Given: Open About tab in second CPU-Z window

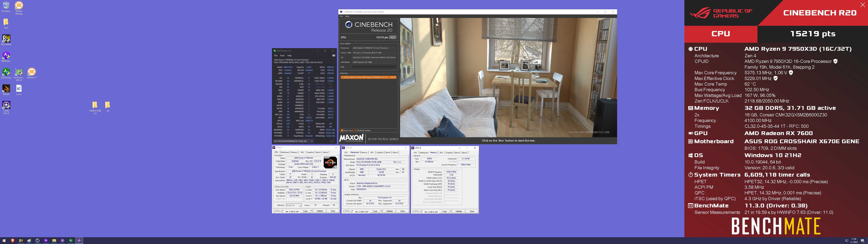Looking at the screenshot, I should point(395,152).
